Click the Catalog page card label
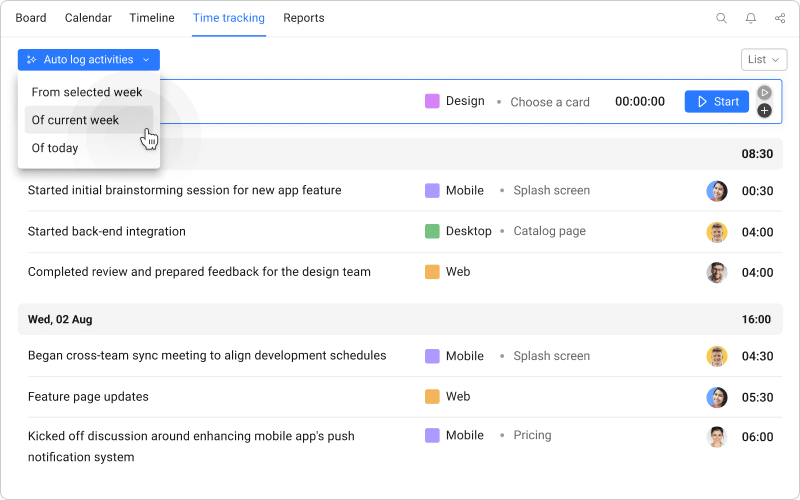This screenshot has width=800, height=500. 549,231
